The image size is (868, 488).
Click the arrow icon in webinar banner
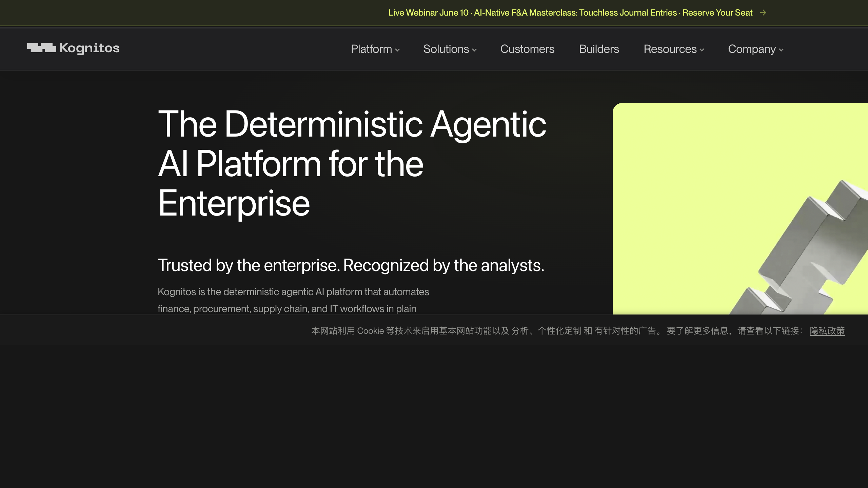(x=763, y=13)
